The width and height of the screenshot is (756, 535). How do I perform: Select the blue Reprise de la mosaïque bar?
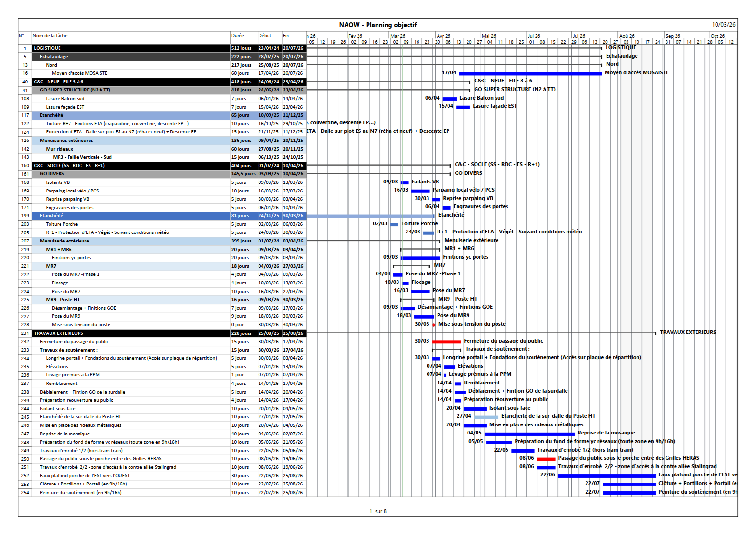click(529, 434)
